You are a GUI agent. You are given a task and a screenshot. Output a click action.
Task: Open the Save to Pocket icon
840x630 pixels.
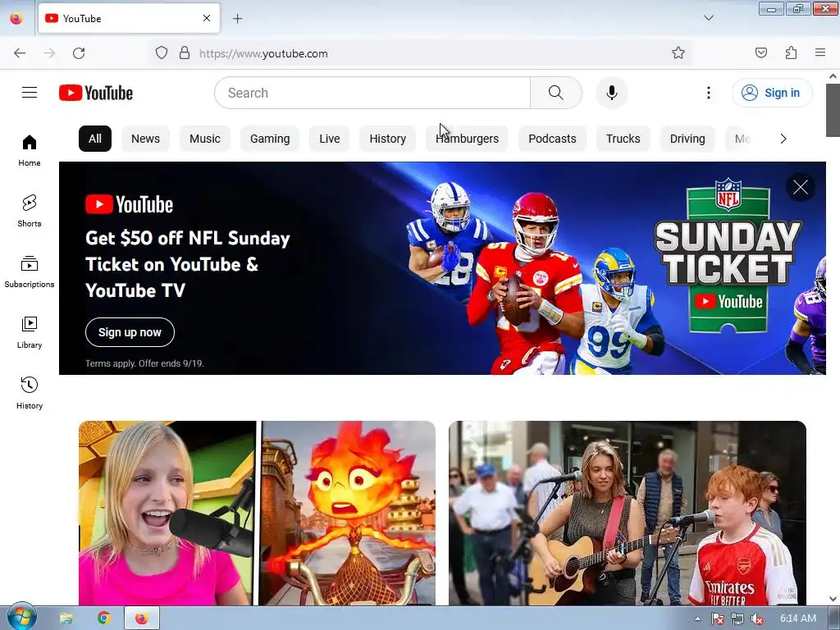point(760,52)
